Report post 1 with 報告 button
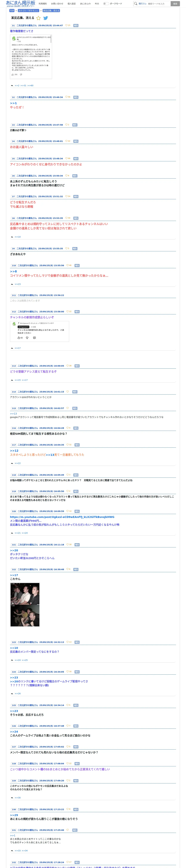The image size is (186, 868). tap(76, 25)
